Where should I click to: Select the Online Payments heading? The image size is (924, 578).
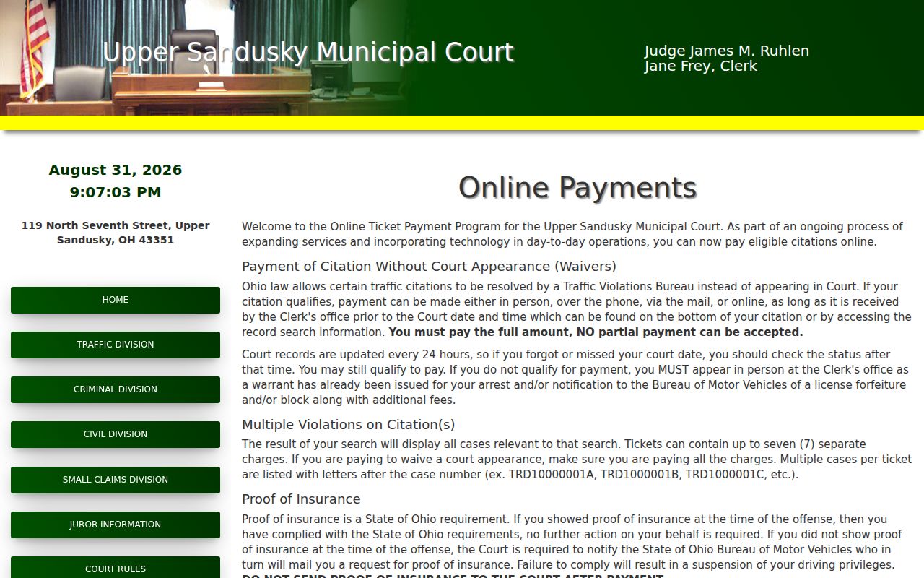click(x=577, y=188)
